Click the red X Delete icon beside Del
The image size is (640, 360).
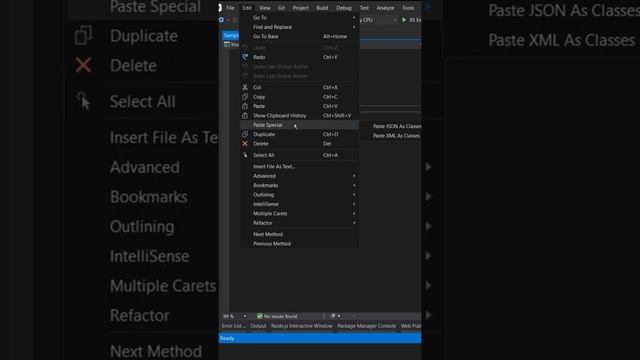[245, 144]
